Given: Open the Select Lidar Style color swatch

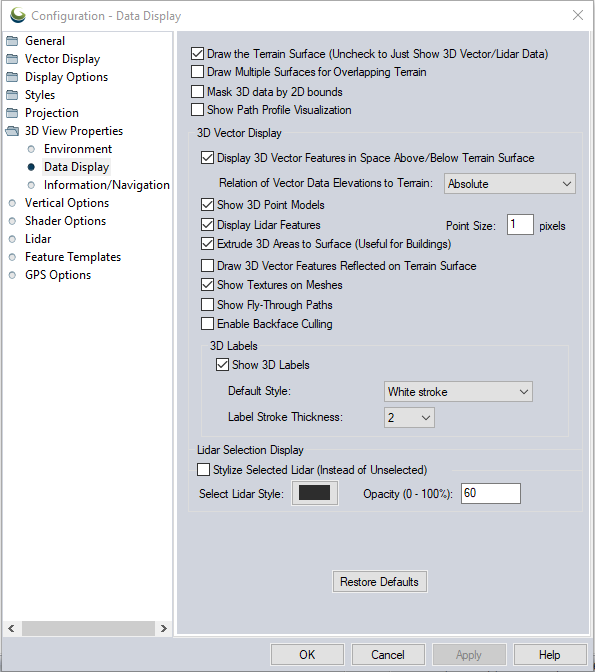Looking at the screenshot, I should pos(315,493).
